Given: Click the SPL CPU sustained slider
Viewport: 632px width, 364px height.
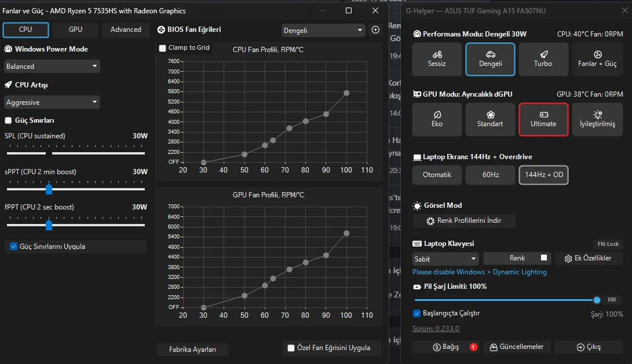Looking at the screenshot, I should click(76, 153).
